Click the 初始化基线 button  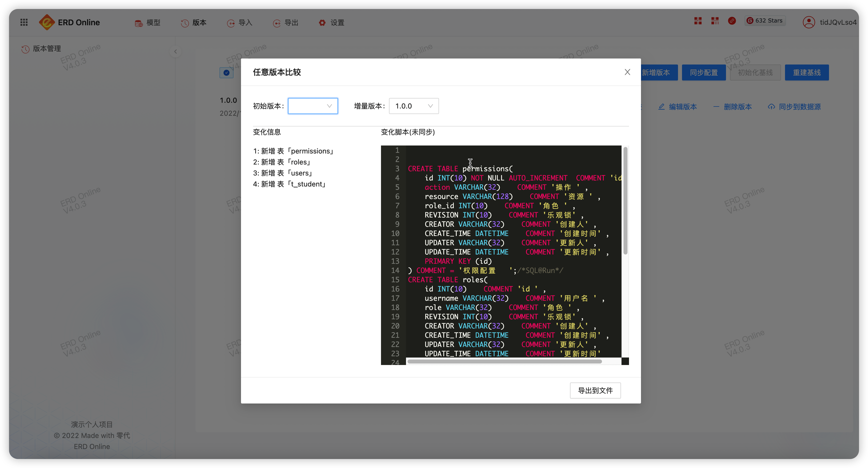(755, 72)
